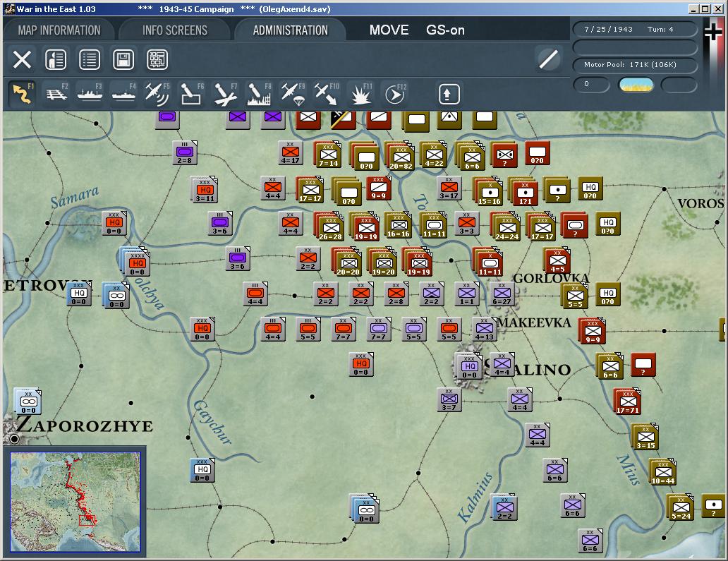The height and width of the screenshot is (561, 728).
Task: Click the MOVE mode label
Action: [x=389, y=30]
